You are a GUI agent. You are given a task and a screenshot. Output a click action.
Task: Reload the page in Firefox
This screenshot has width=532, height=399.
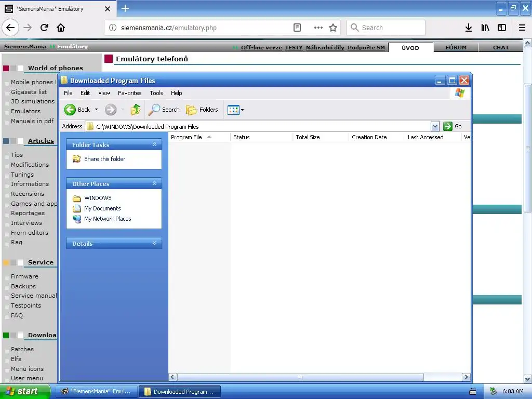click(x=45, y=28)
